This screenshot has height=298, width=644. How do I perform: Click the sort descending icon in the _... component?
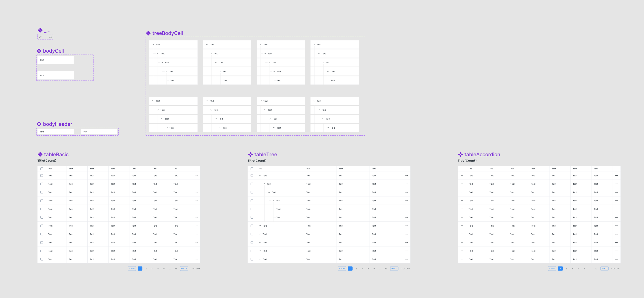coord(50,37)
